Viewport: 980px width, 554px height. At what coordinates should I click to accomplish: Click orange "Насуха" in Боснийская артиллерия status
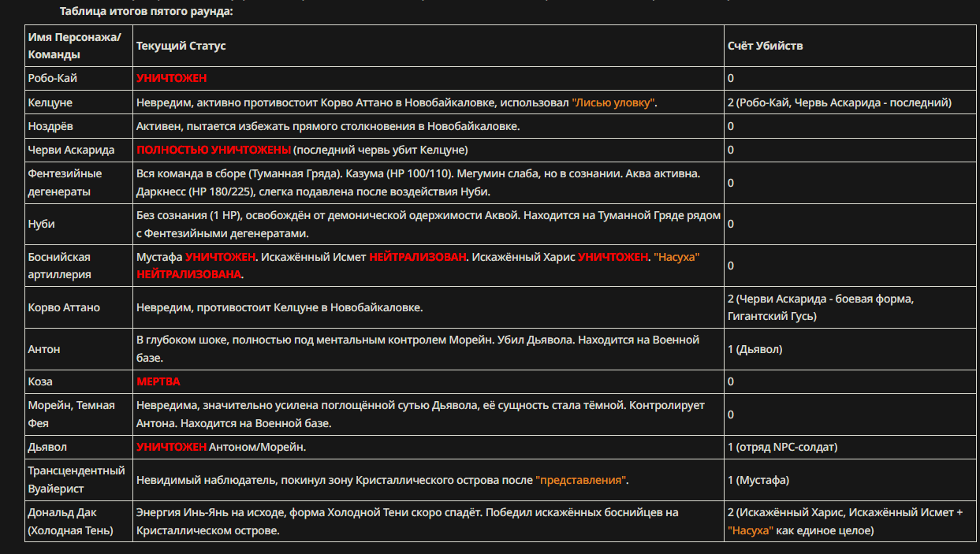[677, 257]
